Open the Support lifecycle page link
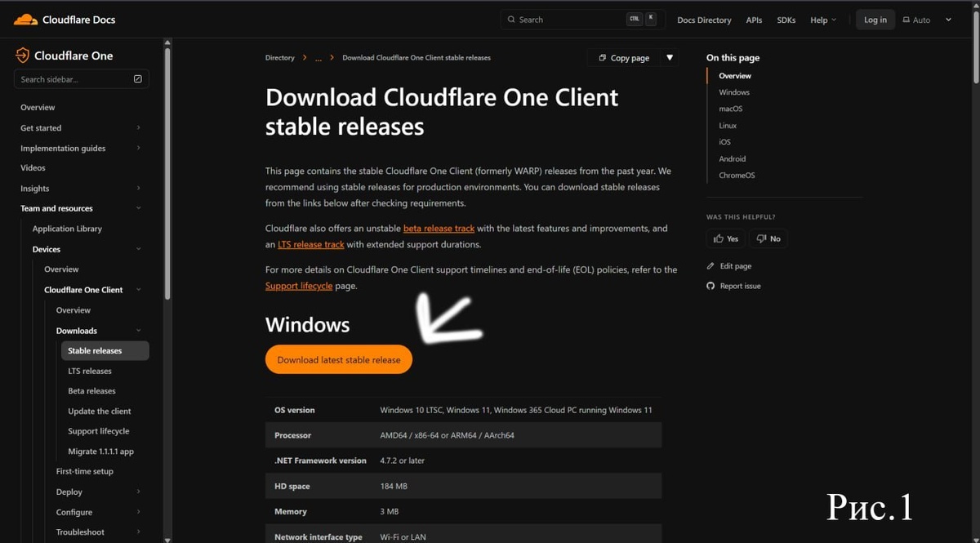Image resolution: width=980 pixels, height=543 pixels. point(299,287)
